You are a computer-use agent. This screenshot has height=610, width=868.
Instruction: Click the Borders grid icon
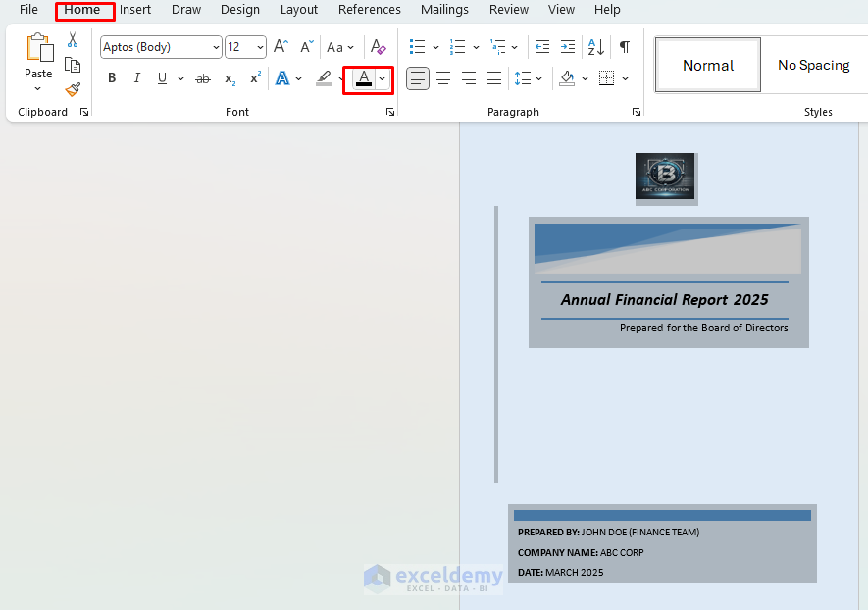607,78
